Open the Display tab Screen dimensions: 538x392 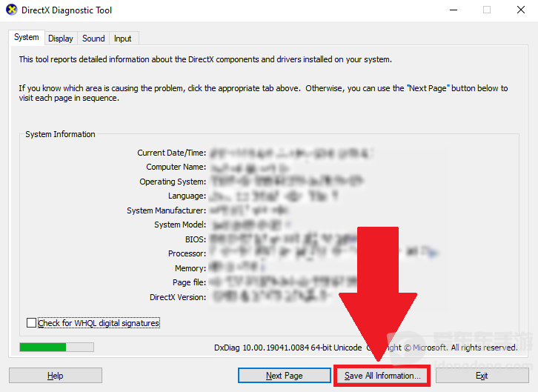pyautogui.click(x=61, y=39)
